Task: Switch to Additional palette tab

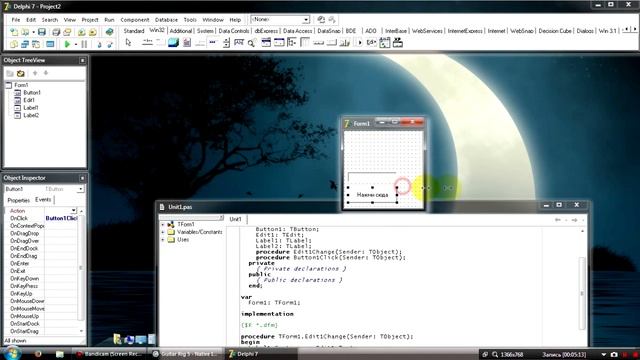Action: 180,31
